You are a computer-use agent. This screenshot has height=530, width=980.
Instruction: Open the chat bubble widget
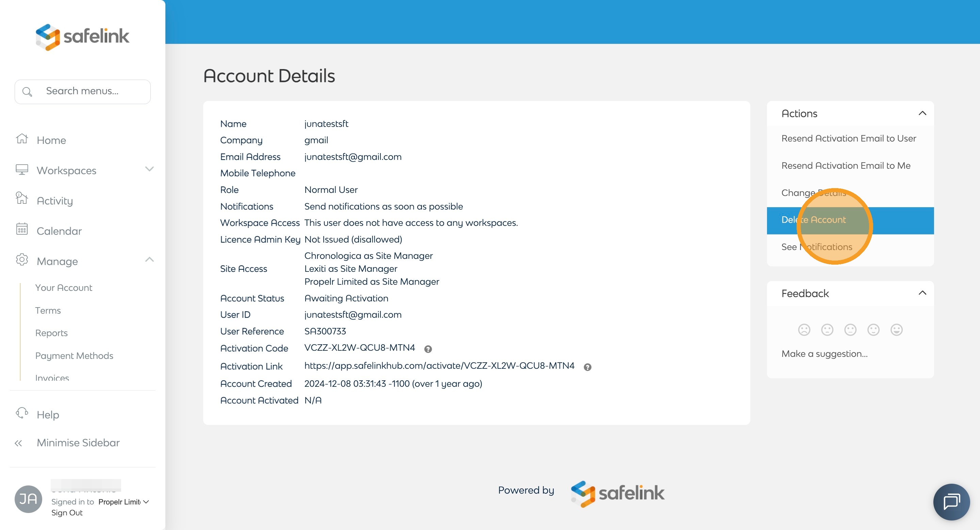point(951,501)
